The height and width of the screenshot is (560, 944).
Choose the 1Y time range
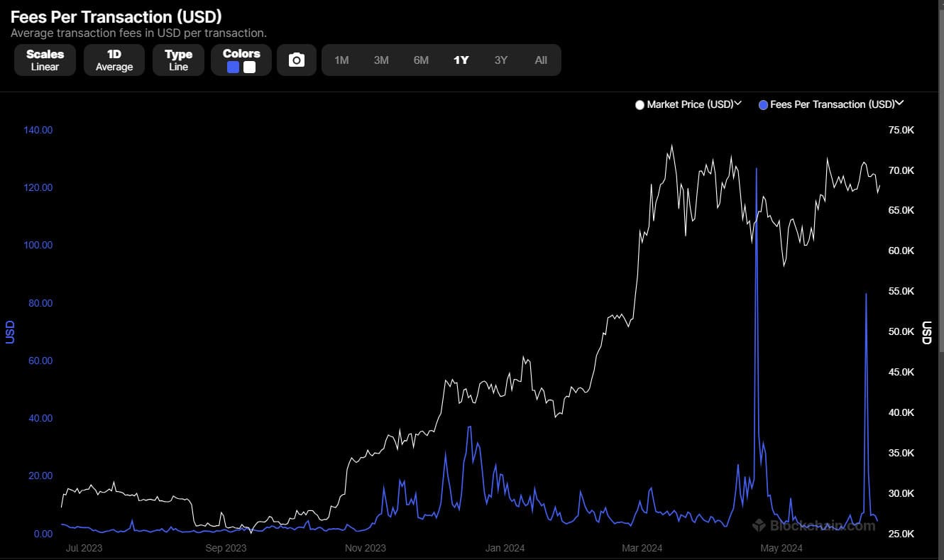pyautogui.click(x=461, y=60)
